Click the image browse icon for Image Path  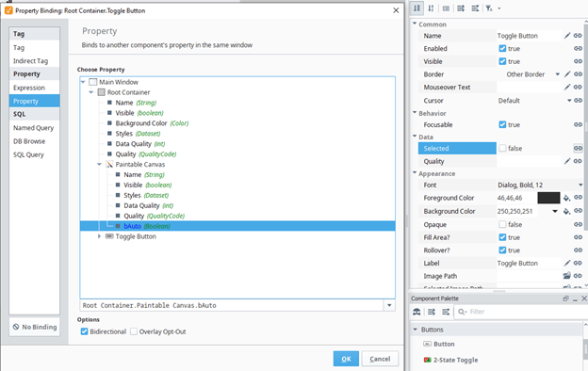566,276
